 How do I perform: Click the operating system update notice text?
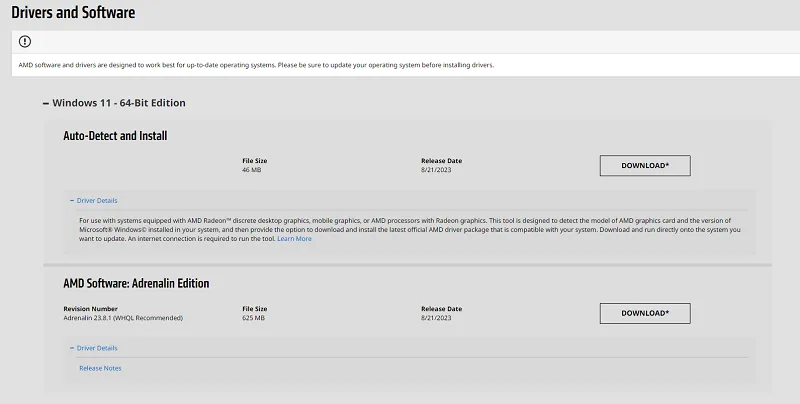(x=256, y=65)
